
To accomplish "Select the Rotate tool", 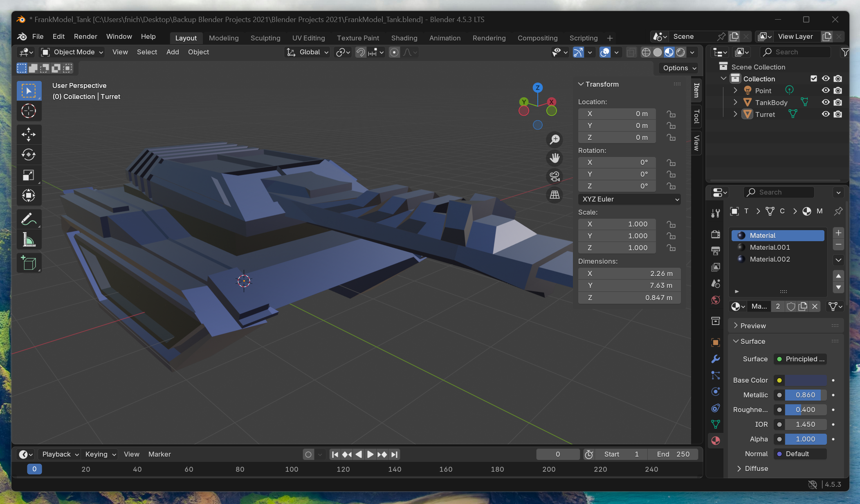I will 29,155.
